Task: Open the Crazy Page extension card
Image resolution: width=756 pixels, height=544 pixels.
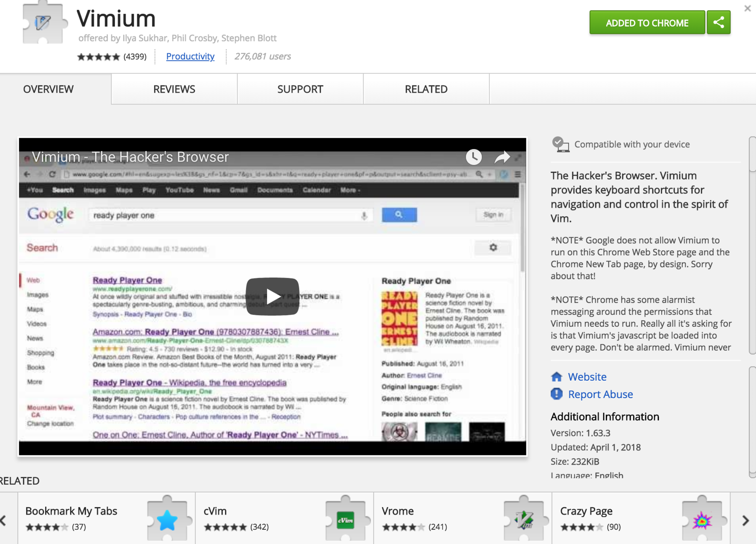Action: (x=641, y=518)
